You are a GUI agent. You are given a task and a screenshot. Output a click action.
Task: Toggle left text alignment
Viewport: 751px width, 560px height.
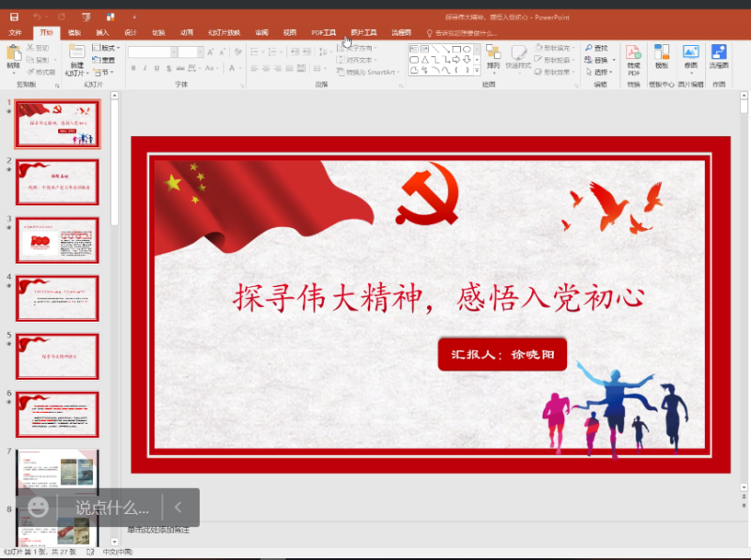point(254,68)
